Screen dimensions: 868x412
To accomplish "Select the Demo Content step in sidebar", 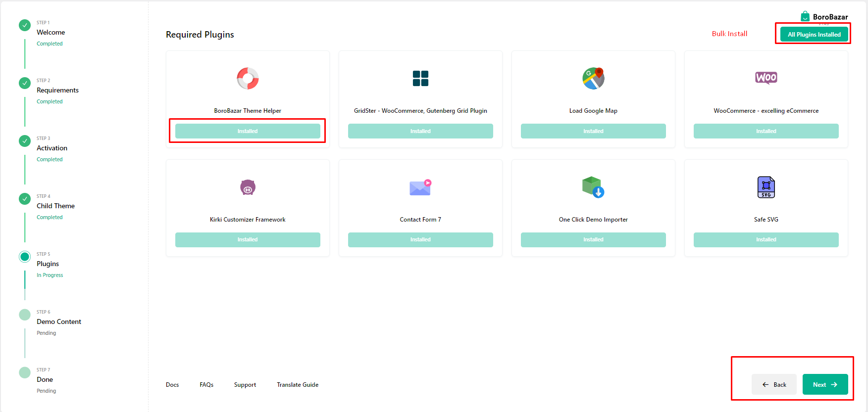I will click(x=59, y=321).
